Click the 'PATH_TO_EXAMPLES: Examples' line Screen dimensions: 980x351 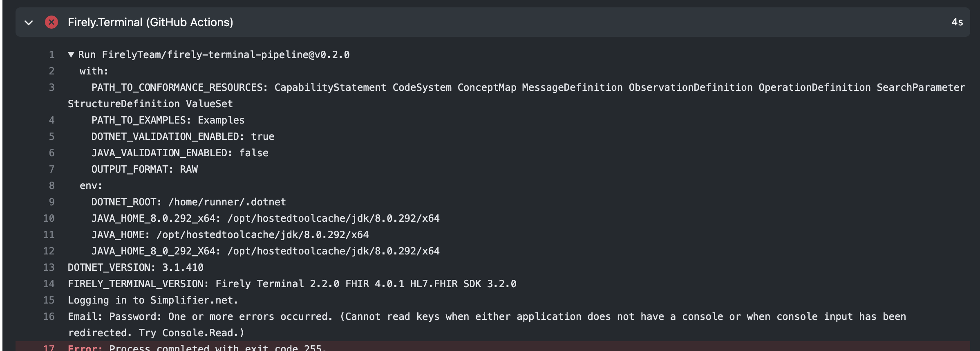tap(168, 120)
